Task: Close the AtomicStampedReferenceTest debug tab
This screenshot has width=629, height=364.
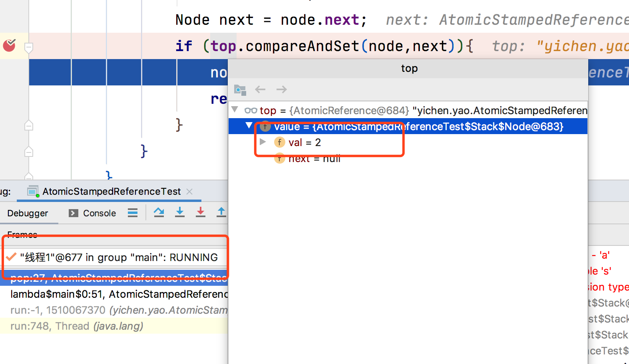Action: [x=189, y=192]
